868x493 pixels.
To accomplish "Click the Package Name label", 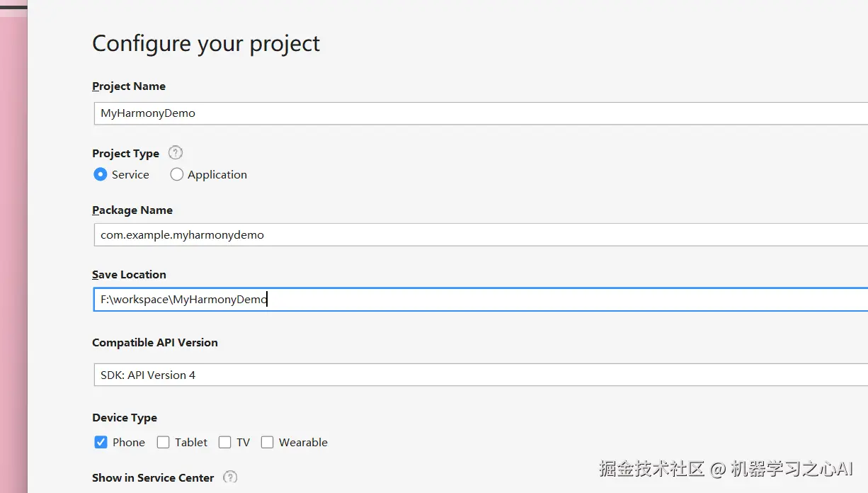I will (x=132, y=210).
